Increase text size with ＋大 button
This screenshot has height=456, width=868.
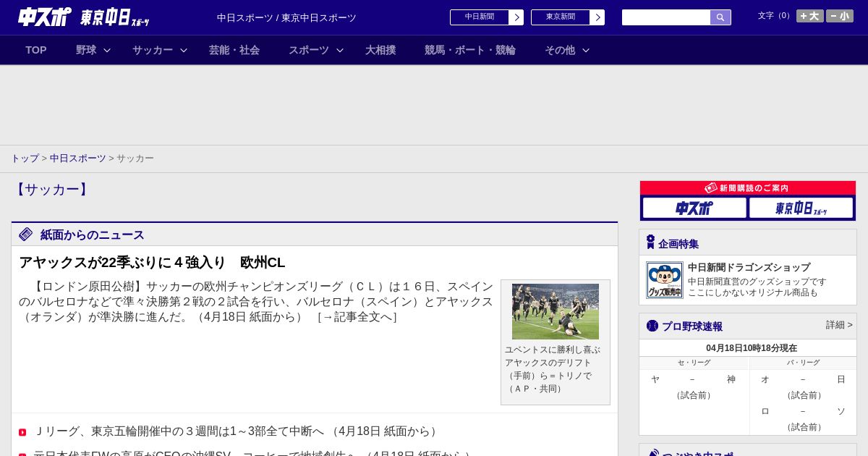point(810,16)
